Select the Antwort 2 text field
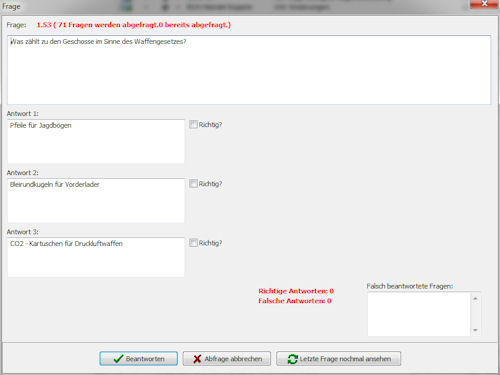 point(96,200)
